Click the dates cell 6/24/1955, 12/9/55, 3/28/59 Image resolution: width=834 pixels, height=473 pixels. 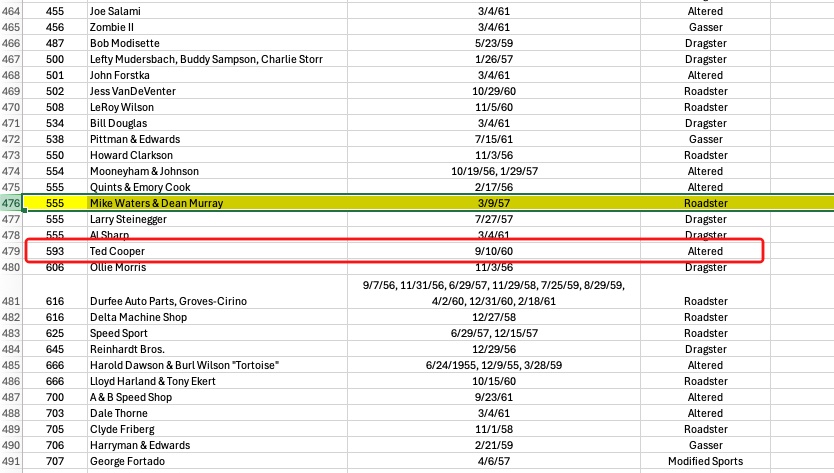click(494, 365)
